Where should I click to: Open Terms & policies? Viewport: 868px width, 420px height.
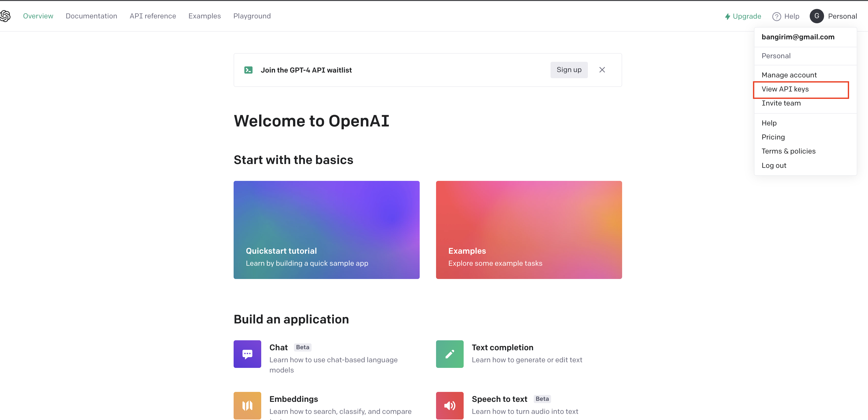click(788, 151)
